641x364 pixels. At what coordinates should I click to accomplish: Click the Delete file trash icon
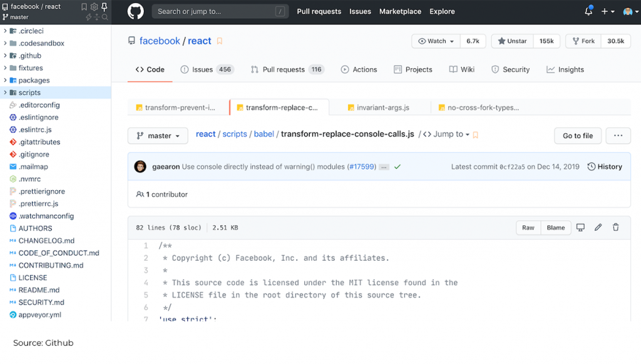click(x=615, y=228)
